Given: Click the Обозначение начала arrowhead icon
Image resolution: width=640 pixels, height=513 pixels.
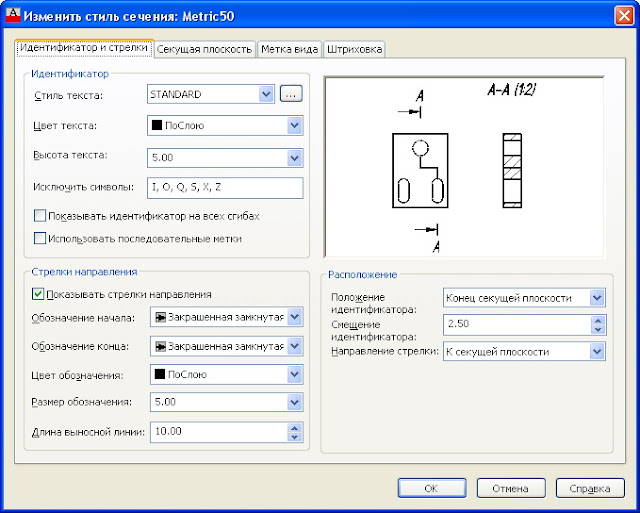Looking at the screenshot, I should point(160,317).
